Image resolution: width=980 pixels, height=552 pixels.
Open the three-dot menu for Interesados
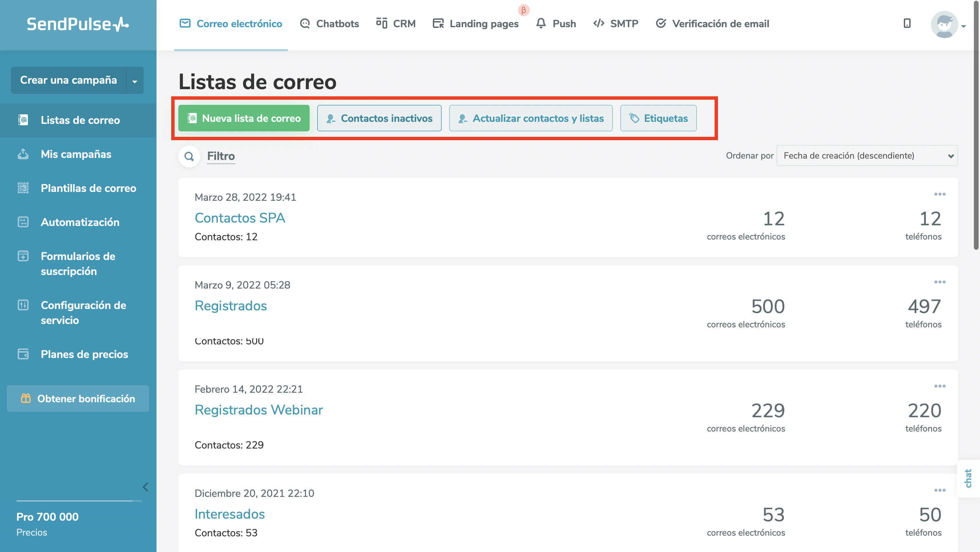940,490
